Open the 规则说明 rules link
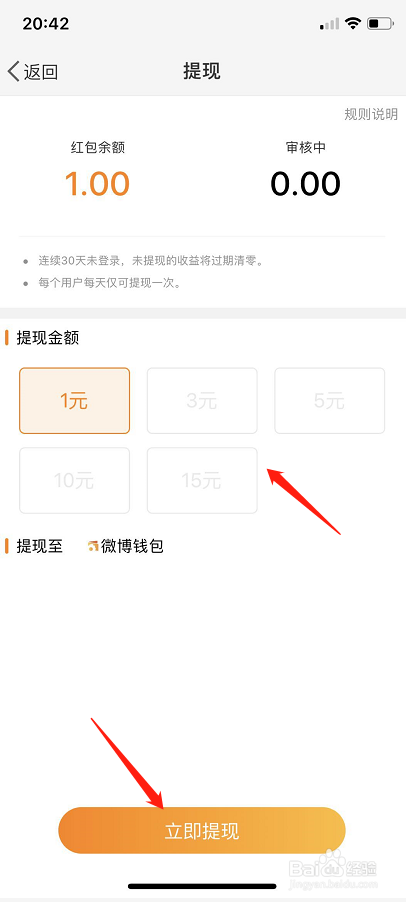 (x=371, y=114)
